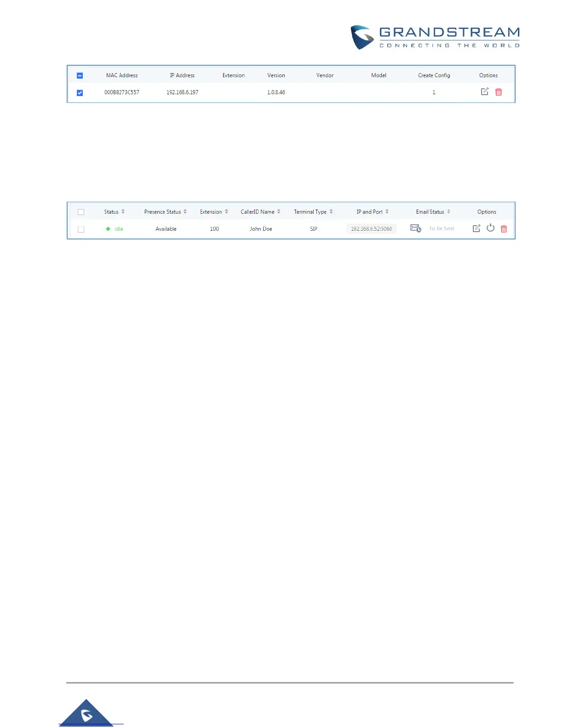Uncheck the 000B8273C557 row checkbox

(80, 93)
